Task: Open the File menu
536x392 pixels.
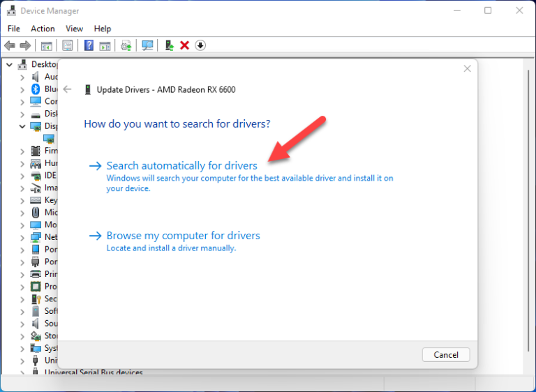Action: (14, 29)
